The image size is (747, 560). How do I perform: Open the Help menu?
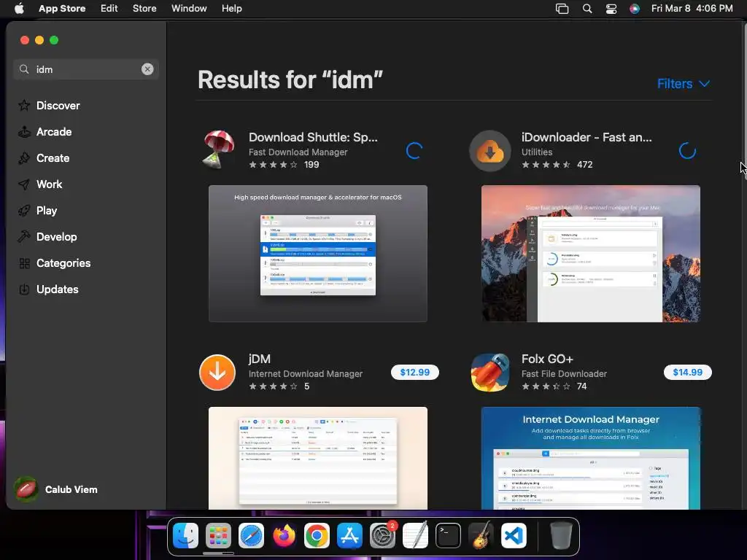point(231,9)
